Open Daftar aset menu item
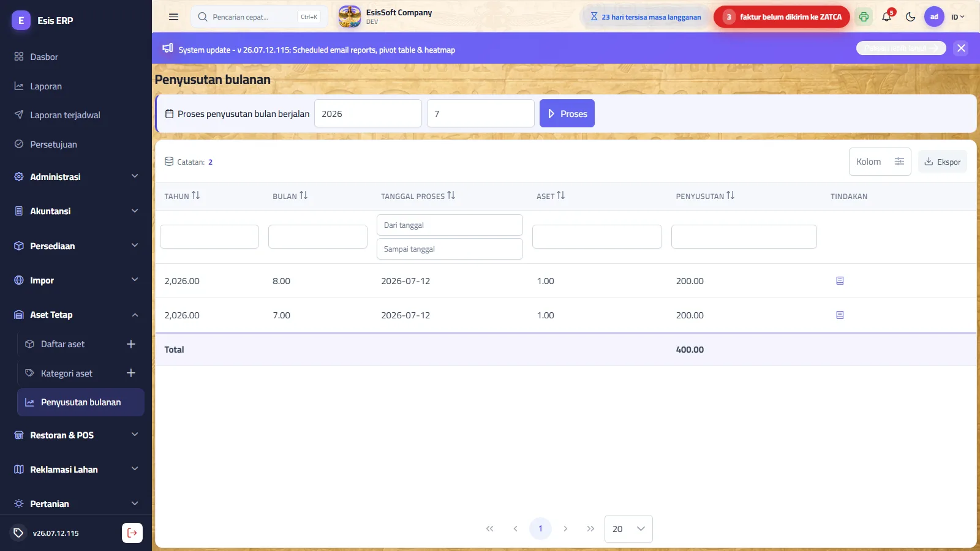Image resolution: width=980 pixels, height=551 pixels. (x=62, y=344)
